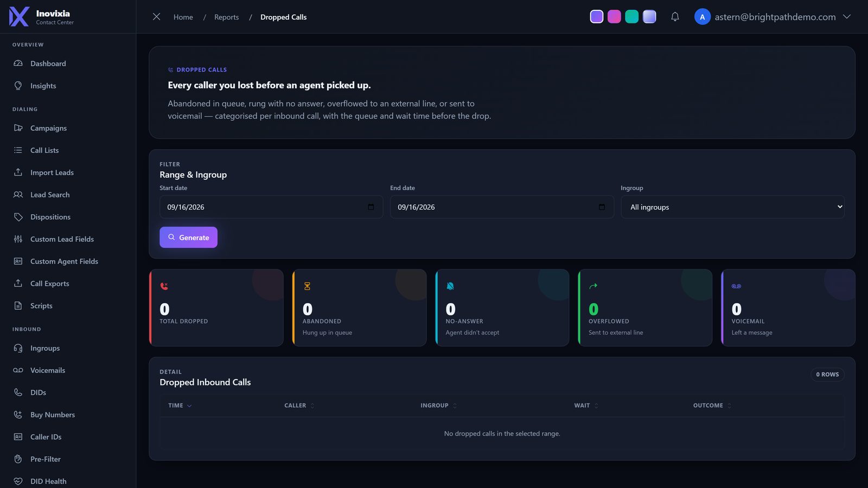Sort table by CALLER column
Screen dimensions: 868x488
click(299, 406)
